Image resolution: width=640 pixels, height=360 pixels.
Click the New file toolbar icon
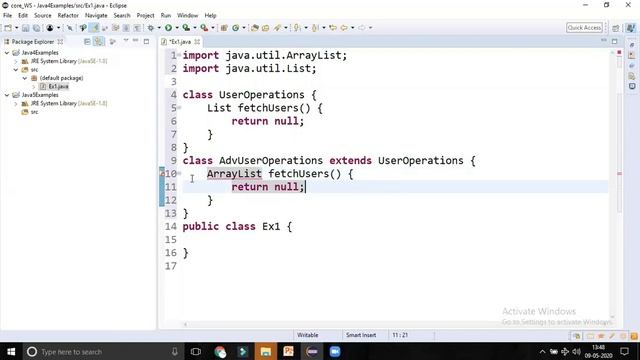8,28
